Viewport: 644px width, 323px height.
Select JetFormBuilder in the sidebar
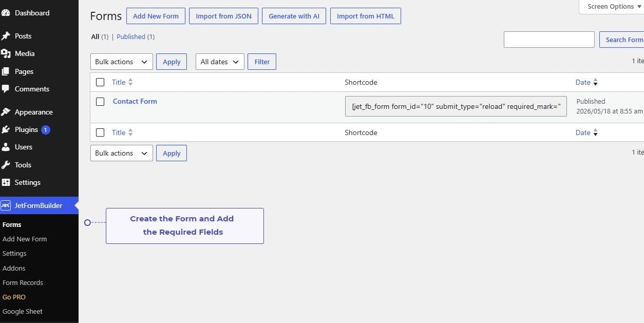tap(39, 205)
